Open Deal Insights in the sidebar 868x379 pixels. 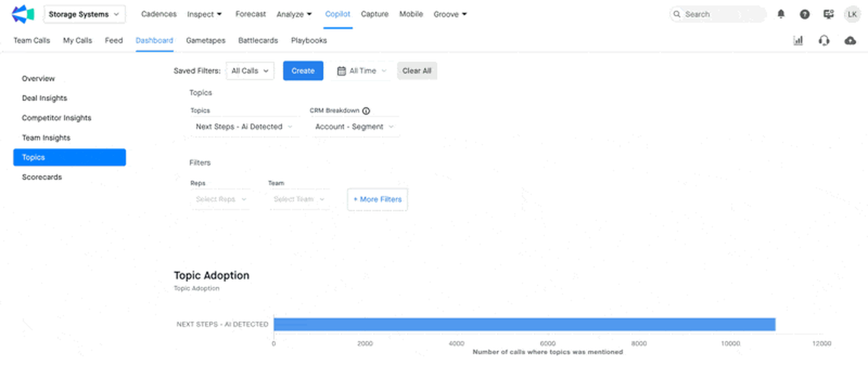[45, 98]
